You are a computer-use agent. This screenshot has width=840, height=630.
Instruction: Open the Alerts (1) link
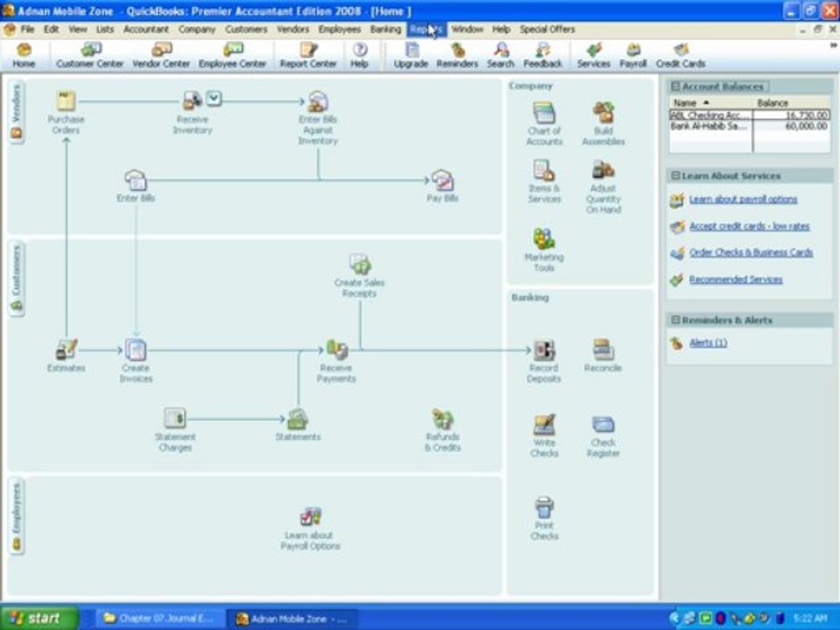708,343
